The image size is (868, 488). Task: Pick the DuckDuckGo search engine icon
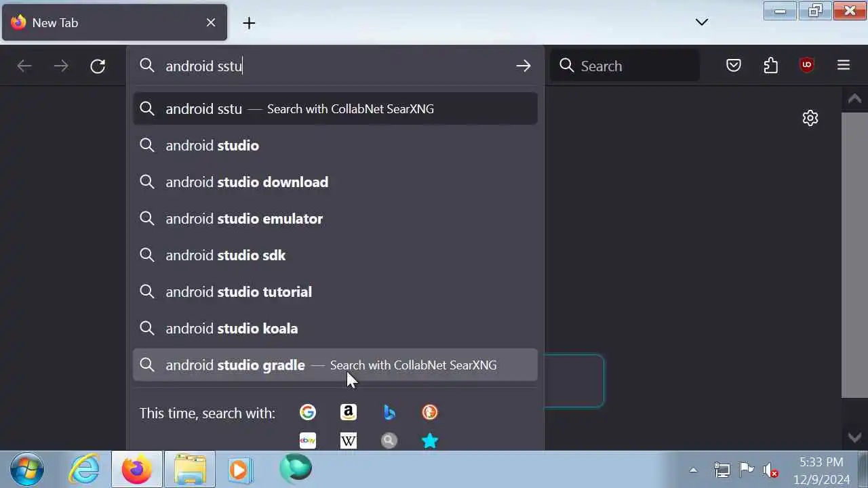click(430, 412)
